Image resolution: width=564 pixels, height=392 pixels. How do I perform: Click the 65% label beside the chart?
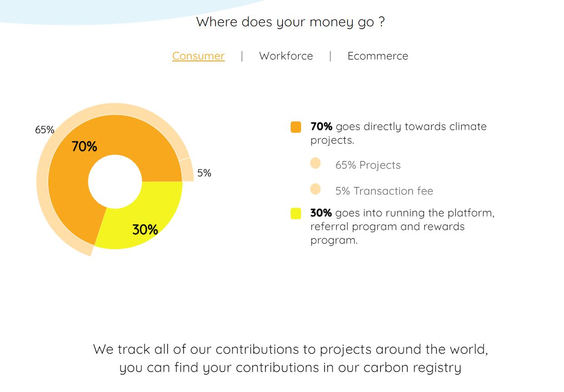pyautogui.click(x=45, y=130)
